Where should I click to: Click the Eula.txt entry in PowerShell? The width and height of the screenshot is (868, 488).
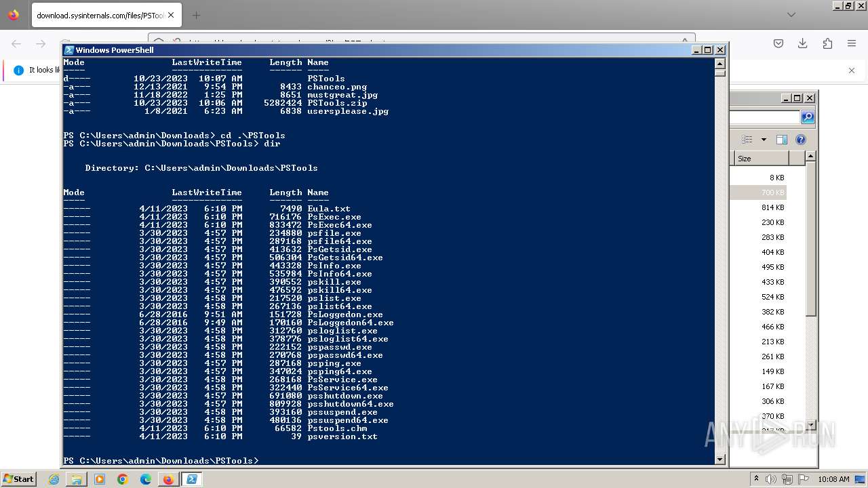coord(329,209)
